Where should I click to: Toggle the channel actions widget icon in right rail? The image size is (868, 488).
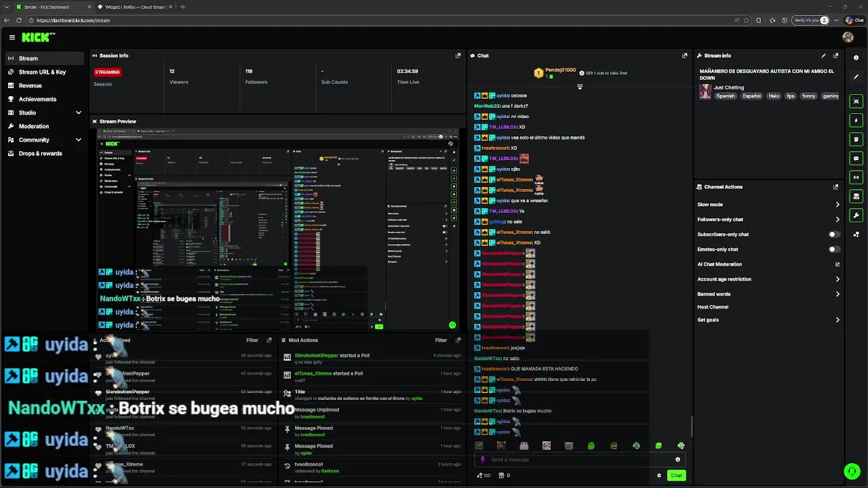tap(856, 196)
